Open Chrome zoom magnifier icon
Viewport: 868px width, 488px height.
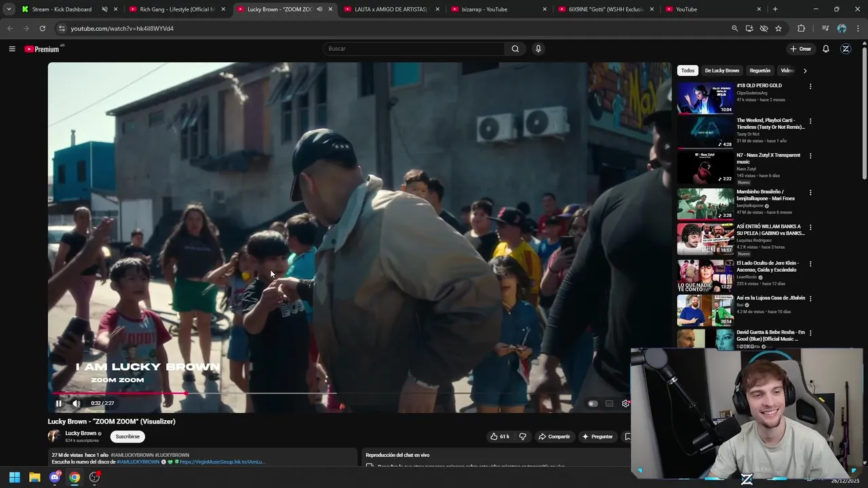pyautogui.click(x=734, y=28)
